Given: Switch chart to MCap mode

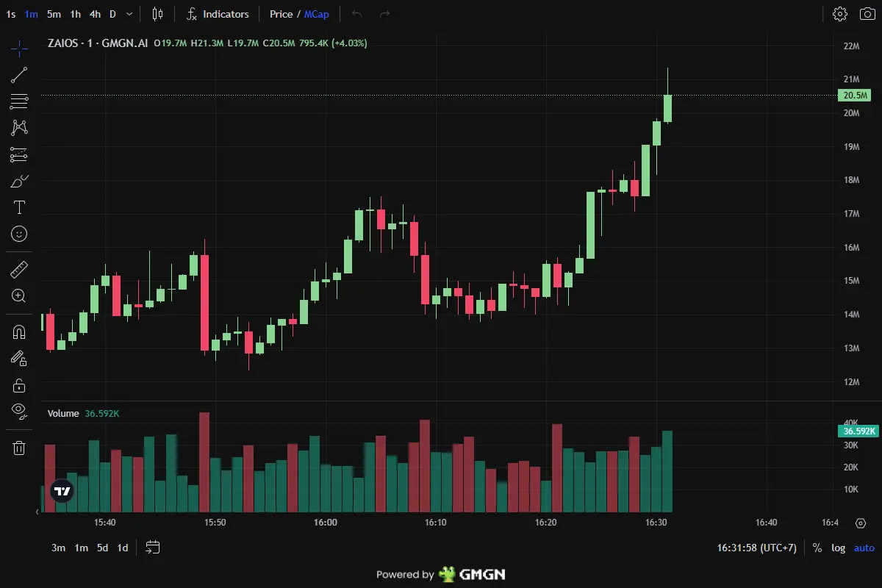Looking at the screenshot, I should pyautogui.click(x=316, y=14).
